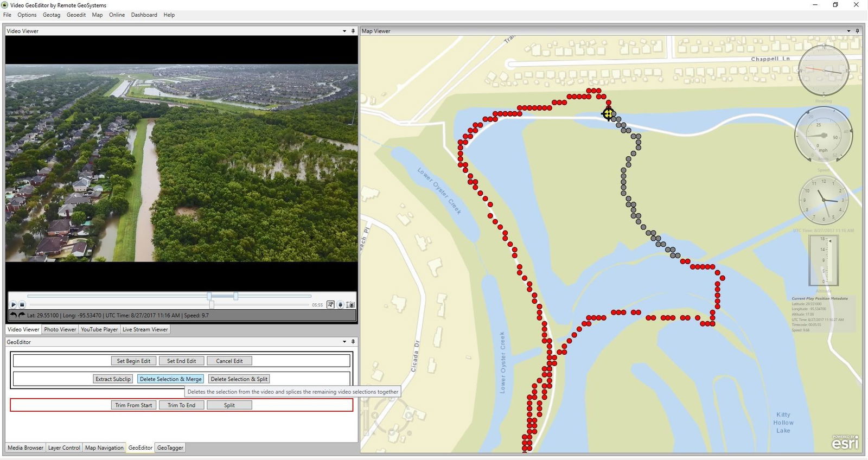Viewport: 868px width, 460px height.
Task: Pin the Map Viewer panel
Action: click(x=858, y=31)
